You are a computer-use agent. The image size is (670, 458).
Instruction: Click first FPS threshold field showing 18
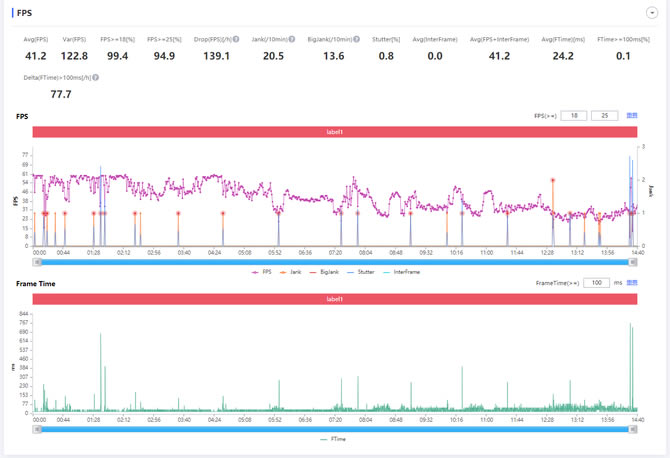pyautogui.click(x=573, y=116)
